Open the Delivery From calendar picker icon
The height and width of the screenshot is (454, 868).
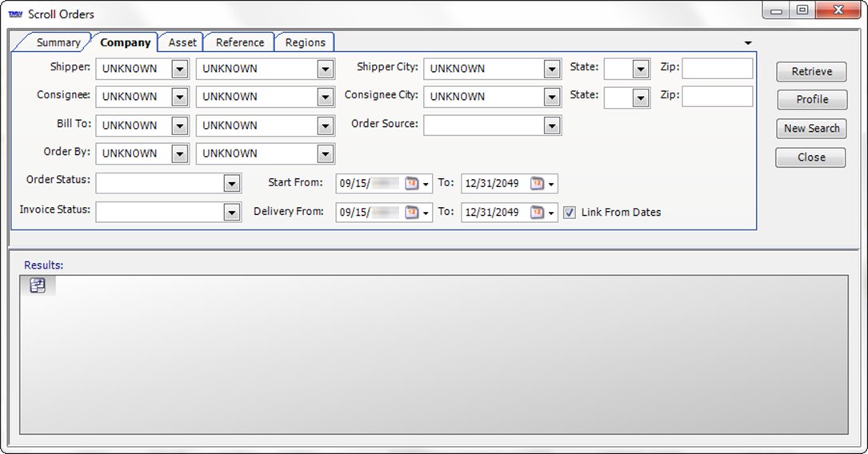(411, 212)
